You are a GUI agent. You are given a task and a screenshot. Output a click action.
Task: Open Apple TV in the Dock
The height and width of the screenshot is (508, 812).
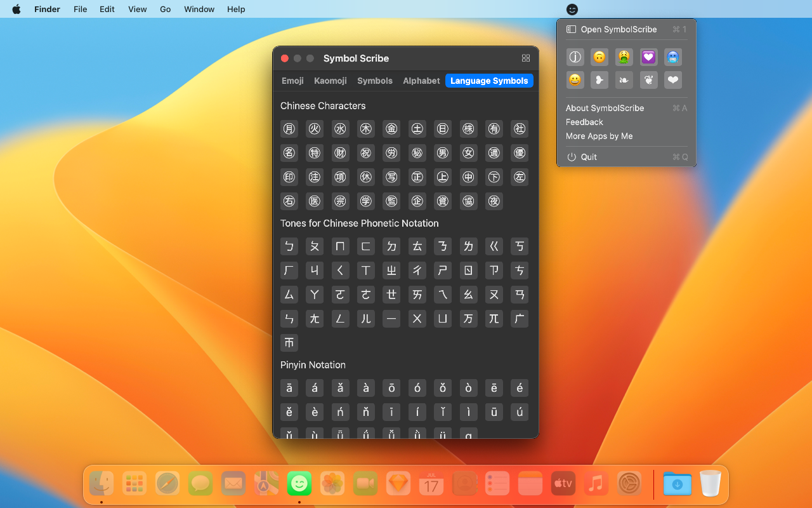point(563,484)
